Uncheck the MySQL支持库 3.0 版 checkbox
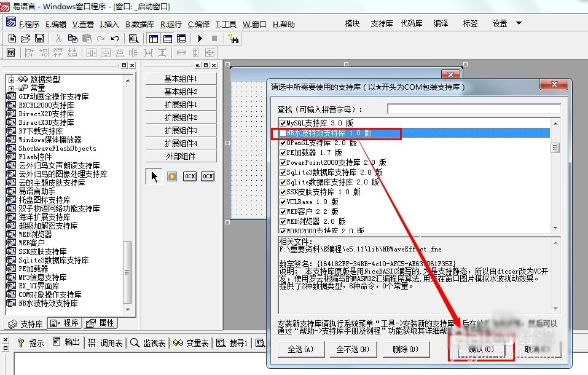This screenshot has height=375, width=588. click(283, 124)
